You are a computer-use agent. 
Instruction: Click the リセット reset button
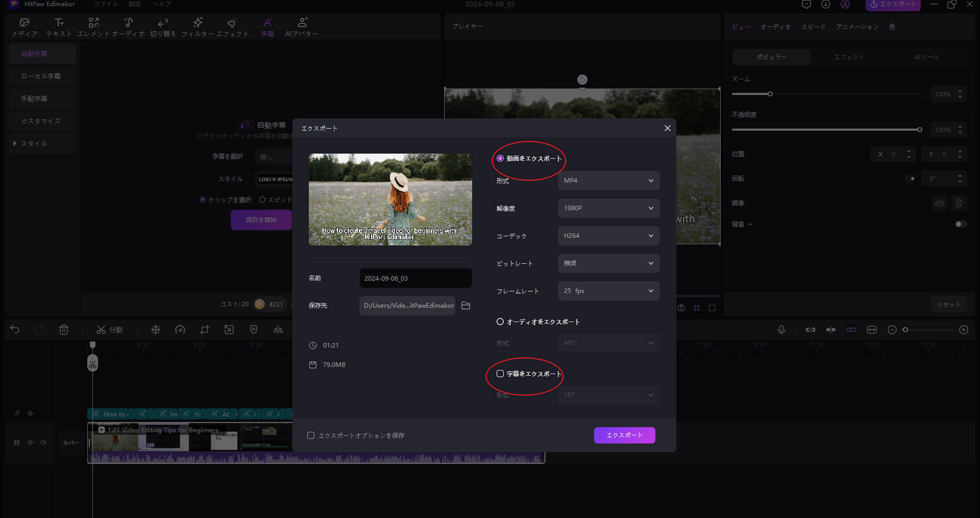pos(948,305)
